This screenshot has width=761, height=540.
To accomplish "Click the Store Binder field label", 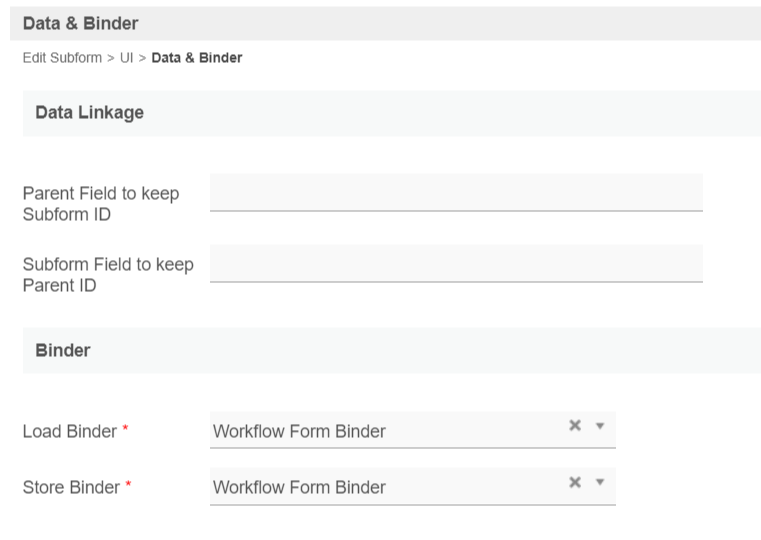I will (x=71, y=488).
